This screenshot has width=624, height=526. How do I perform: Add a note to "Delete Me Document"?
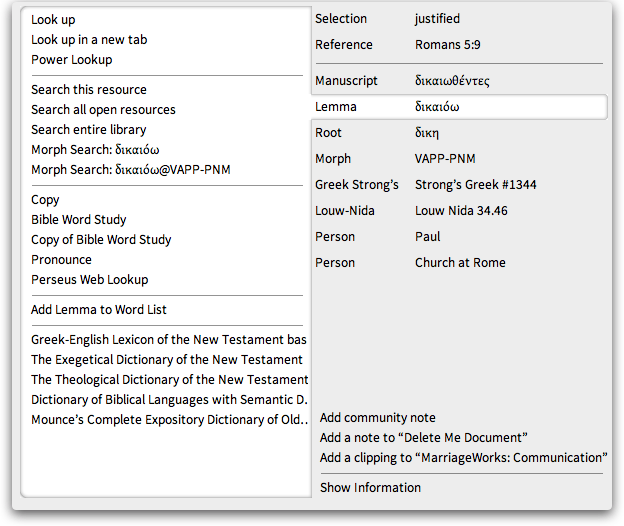click(424, 437)
